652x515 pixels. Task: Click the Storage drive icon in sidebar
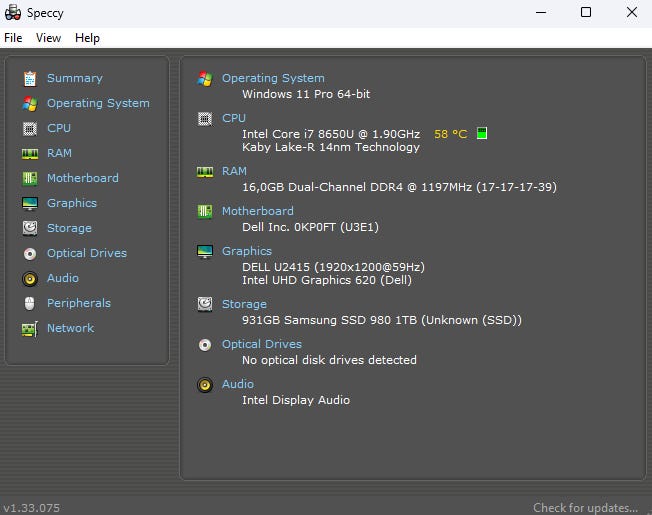click(29, 228)
